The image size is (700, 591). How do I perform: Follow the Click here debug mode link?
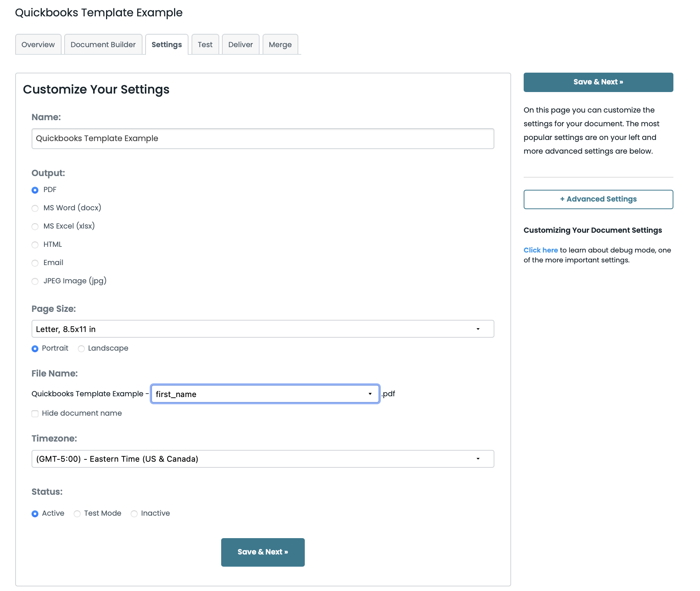(x=540, y=250)
